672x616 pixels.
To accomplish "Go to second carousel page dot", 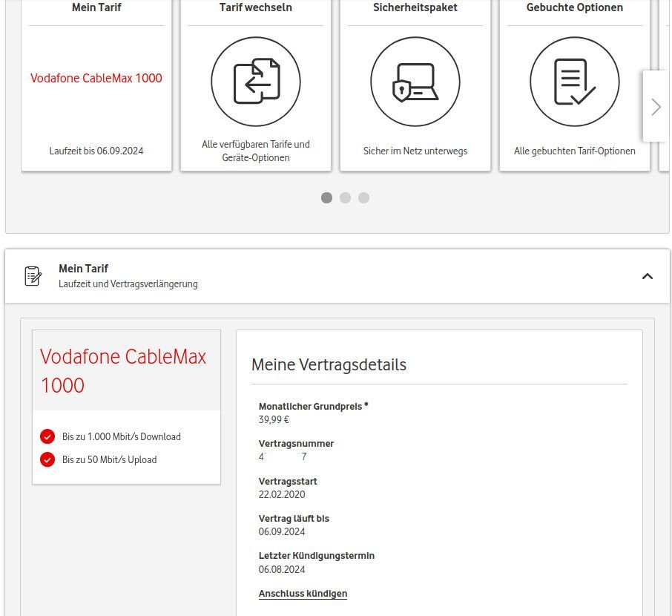I will [x=345, y=197].
